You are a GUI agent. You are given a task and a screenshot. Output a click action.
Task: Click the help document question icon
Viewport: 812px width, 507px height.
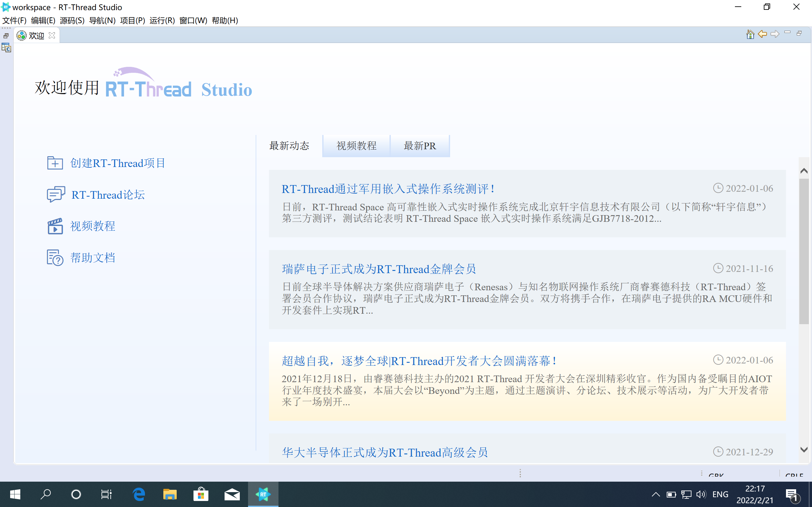55,258
